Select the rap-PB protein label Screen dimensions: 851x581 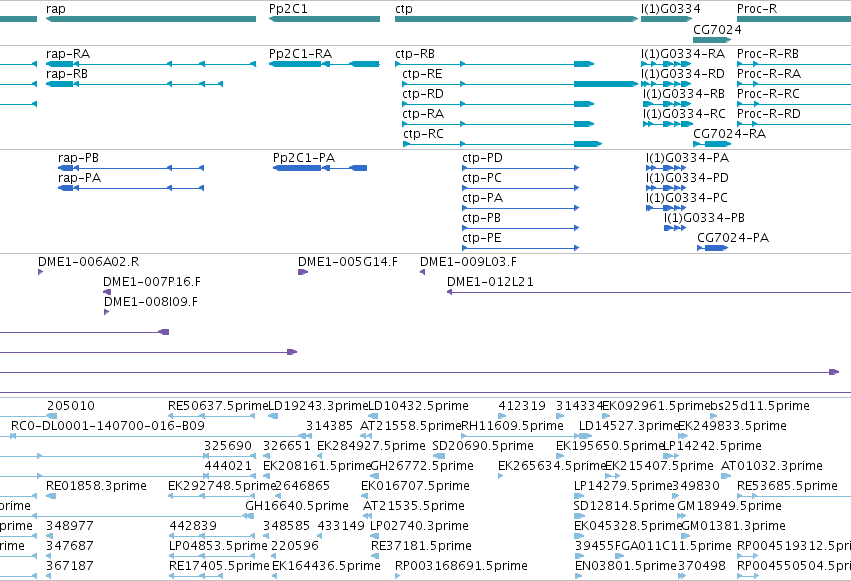tap(79, 158)
